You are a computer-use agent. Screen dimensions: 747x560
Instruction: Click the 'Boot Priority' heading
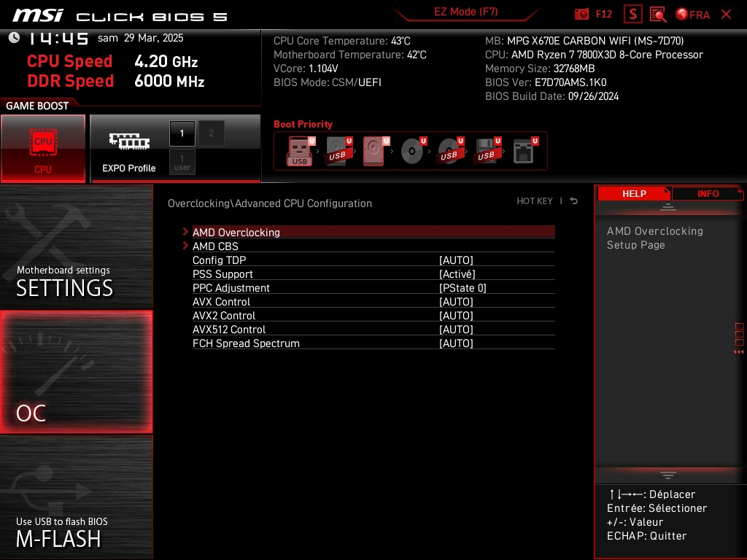pos(303,124)
